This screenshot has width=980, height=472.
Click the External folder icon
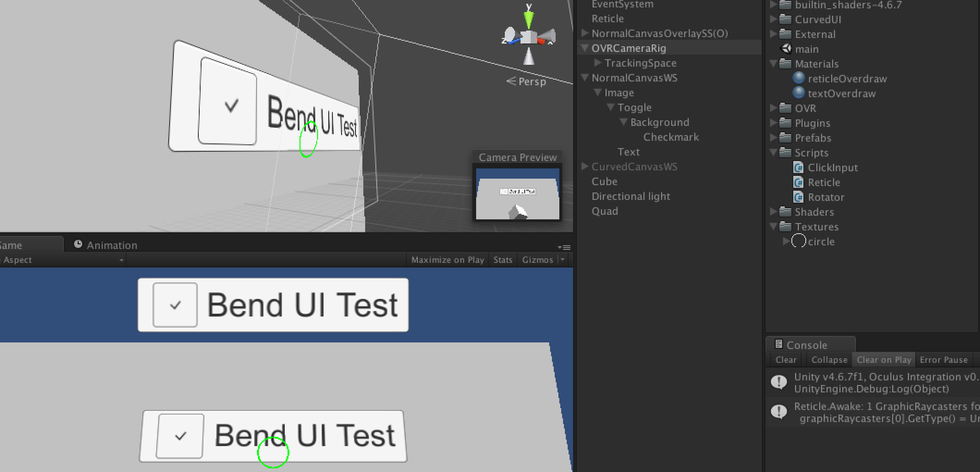pos(785,34)
